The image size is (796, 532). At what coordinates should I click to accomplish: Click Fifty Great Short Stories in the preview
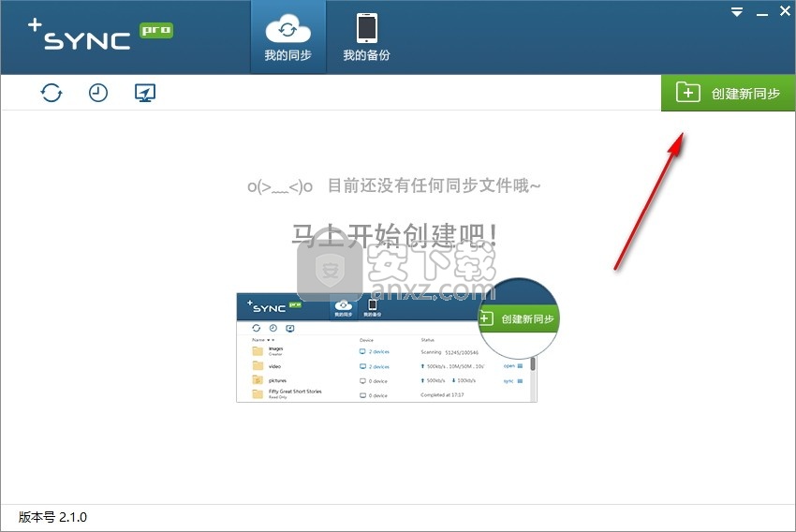(x=294, y=392)
